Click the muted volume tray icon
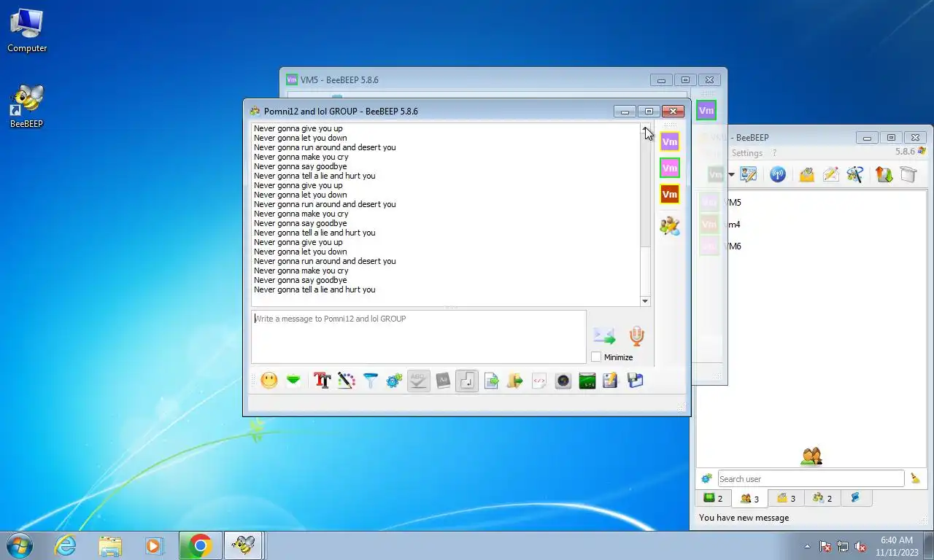Image resolution: width=934 pixels, height=560 pixels. (x=860, y=546)
